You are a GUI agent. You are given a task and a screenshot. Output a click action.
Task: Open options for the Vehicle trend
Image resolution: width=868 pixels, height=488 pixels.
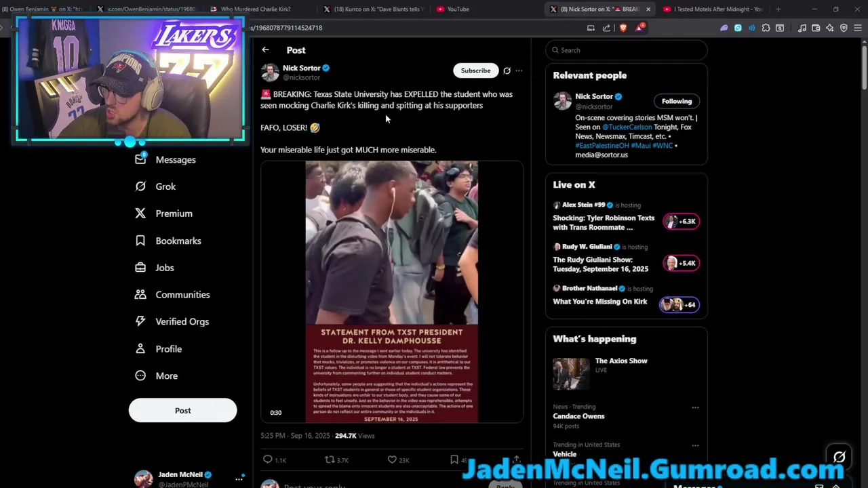pos(695,445)
